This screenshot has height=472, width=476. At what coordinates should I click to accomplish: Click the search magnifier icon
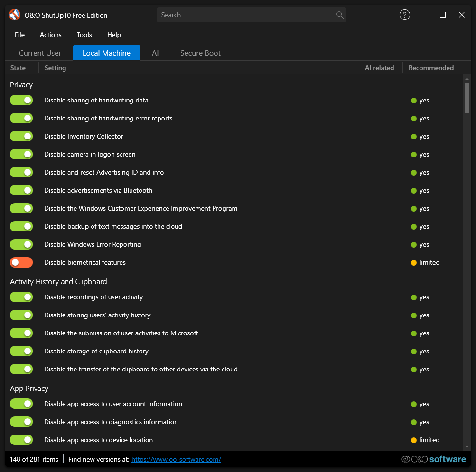(340, 15)
